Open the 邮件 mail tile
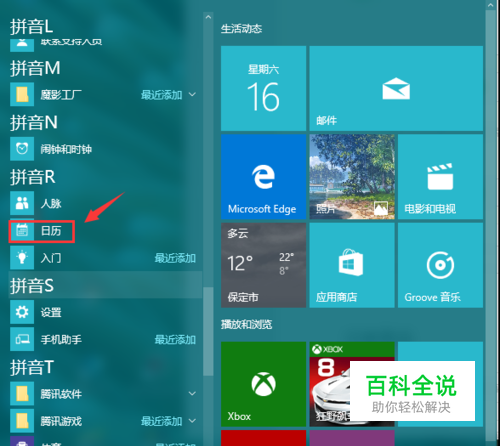 (396, 88)
